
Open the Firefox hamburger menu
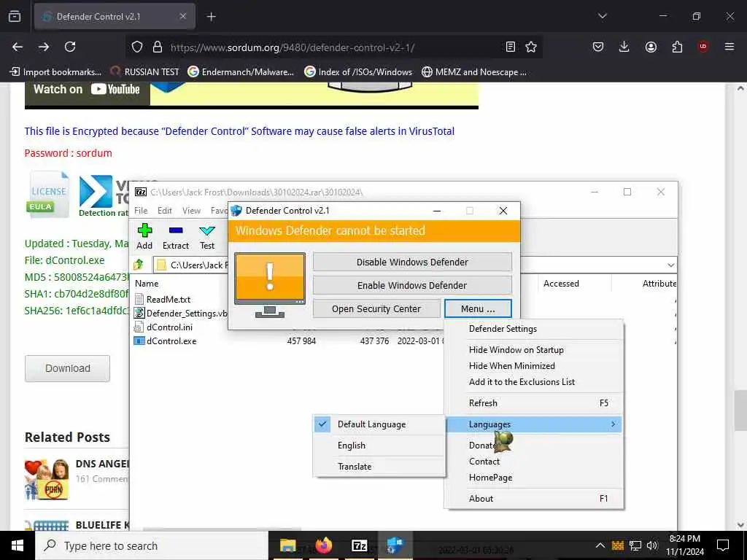[x=729, y=47]
